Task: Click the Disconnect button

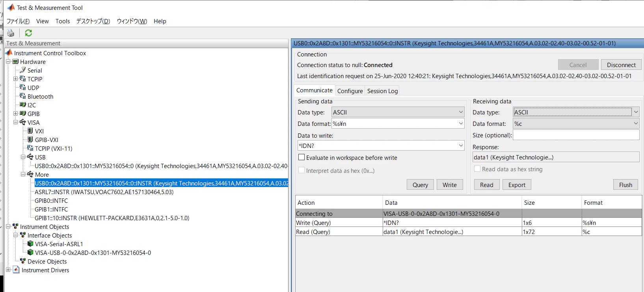Action: (621, 65)
